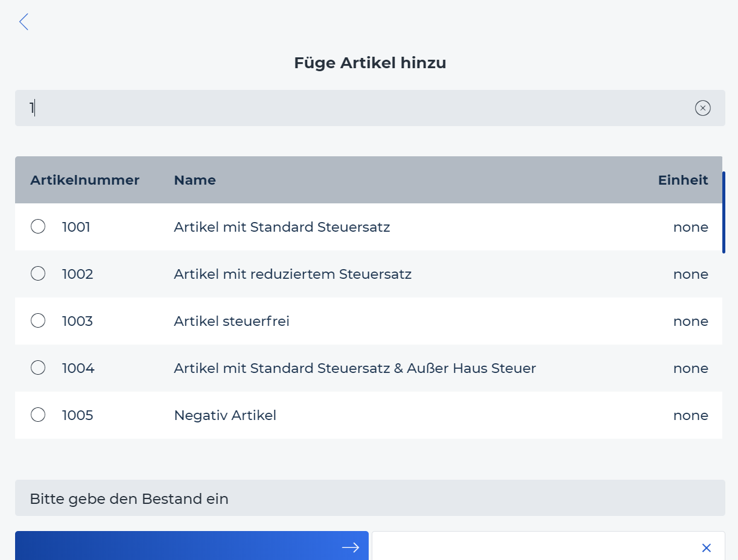Click the blue confirm button
This screenshot has width=738, height=560.
tap(192, 546)
